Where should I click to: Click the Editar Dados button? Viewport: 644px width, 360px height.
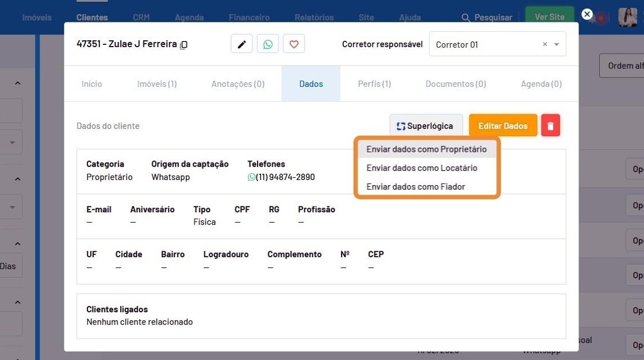[x=503, y=125]
